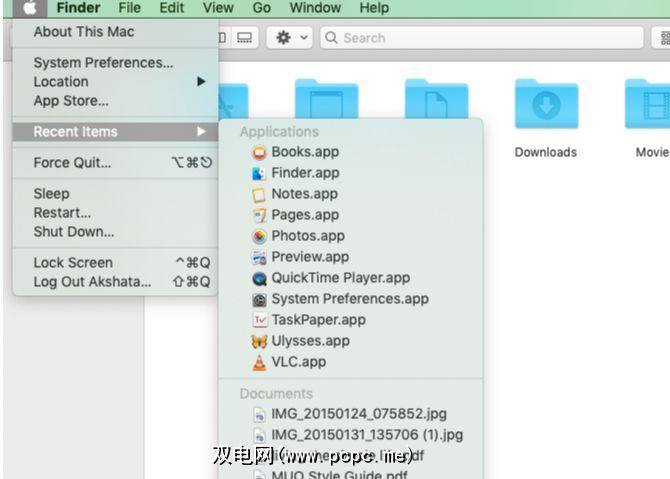Launch TaskPaper.app
The image size is (670, 479).
tap(350, 320)
